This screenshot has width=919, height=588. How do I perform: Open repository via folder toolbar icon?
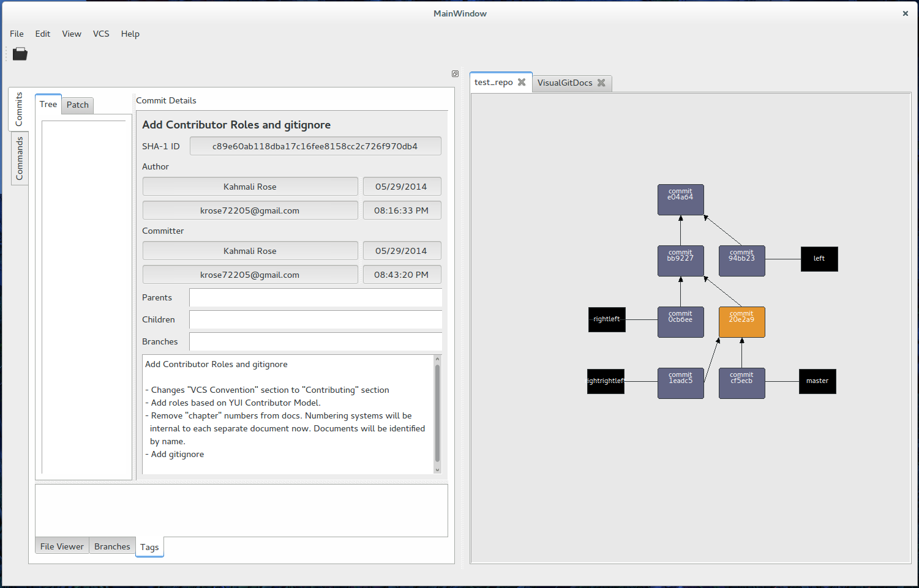click(x=20, y=54)
